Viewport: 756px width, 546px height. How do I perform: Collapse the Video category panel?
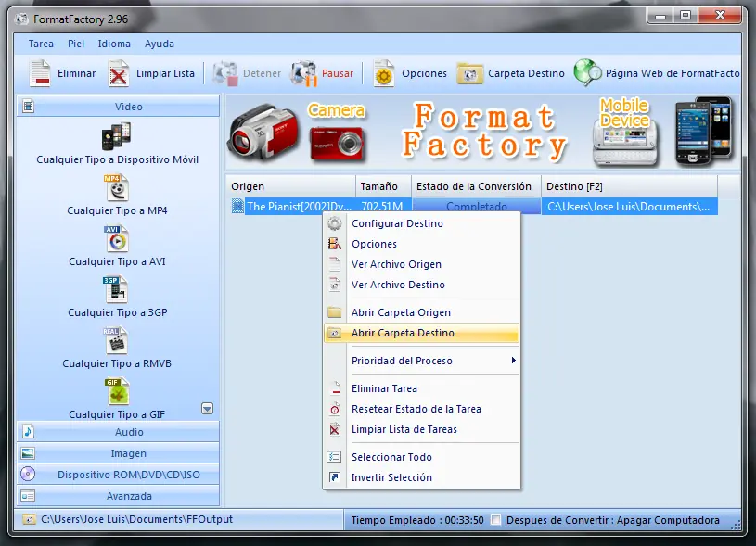[119, 106]
